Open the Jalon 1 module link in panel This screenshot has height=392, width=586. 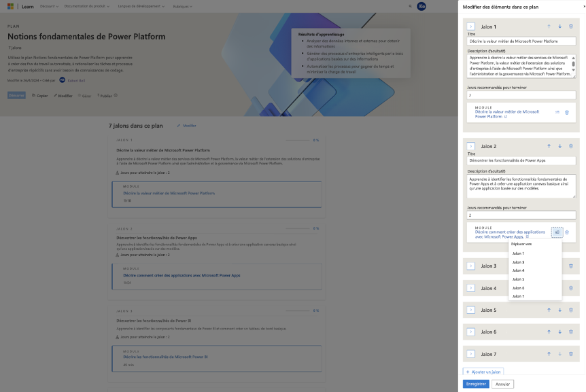[x=507, y=114]
